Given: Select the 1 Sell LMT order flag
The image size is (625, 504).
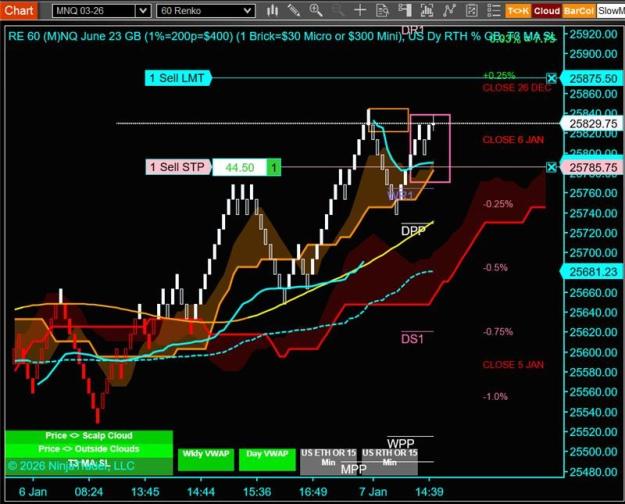Looking at the screenshot, I should tap(178, 78).
